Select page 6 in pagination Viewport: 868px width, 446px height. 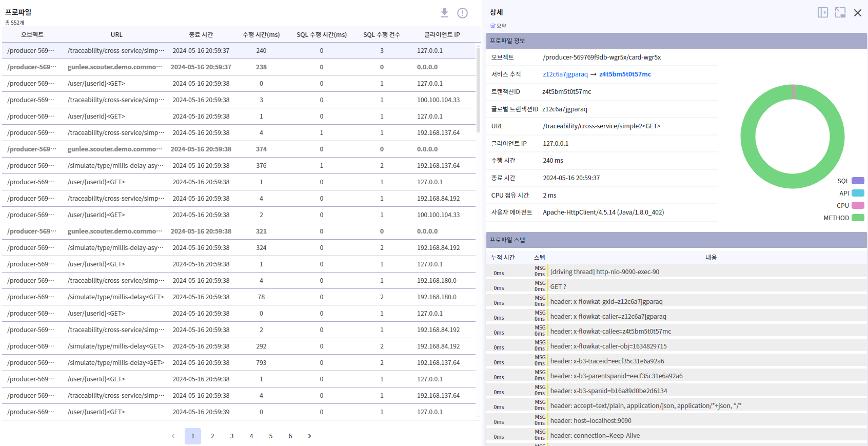pos(290,436)
